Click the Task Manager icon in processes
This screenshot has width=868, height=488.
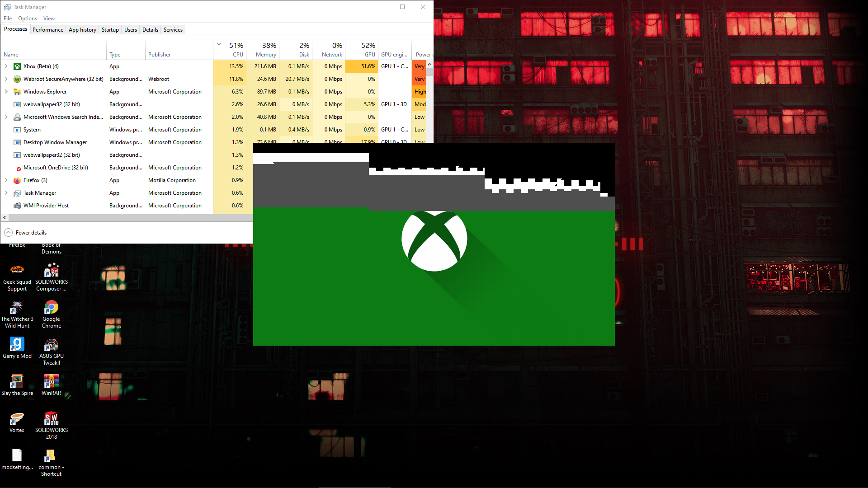point(17,192)
